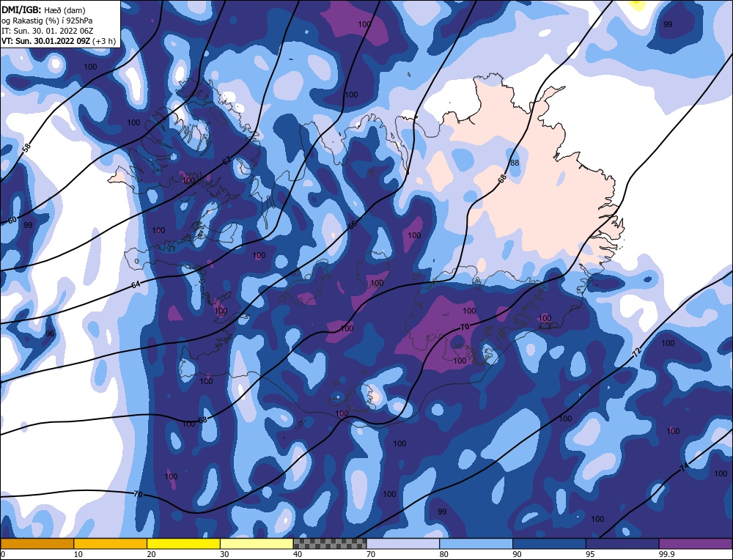
Task: Click the '96' humidity value on the map
Action: point(50,334)
